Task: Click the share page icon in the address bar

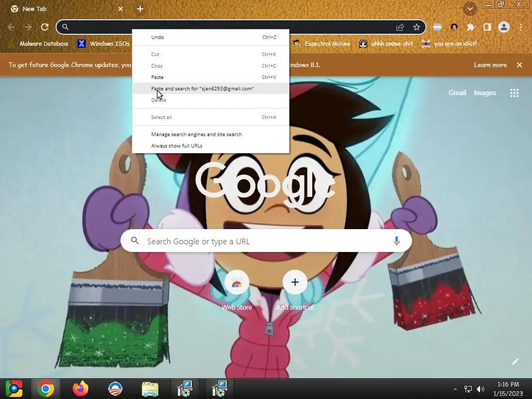Action: click(400, 27)
